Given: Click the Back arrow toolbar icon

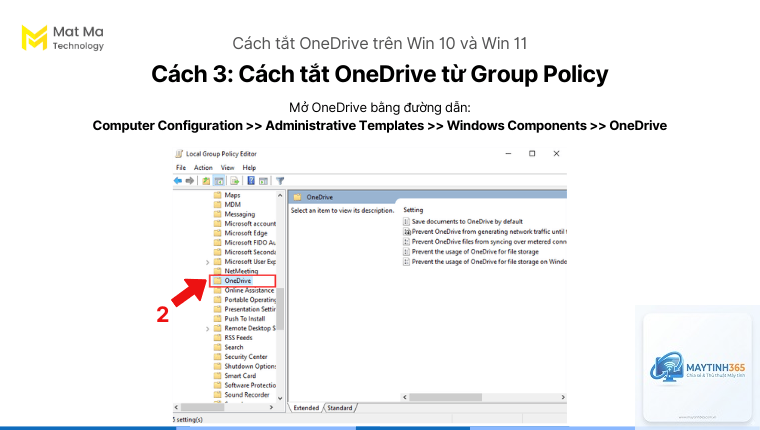Looking at the screenshot, I should [178, 181].
